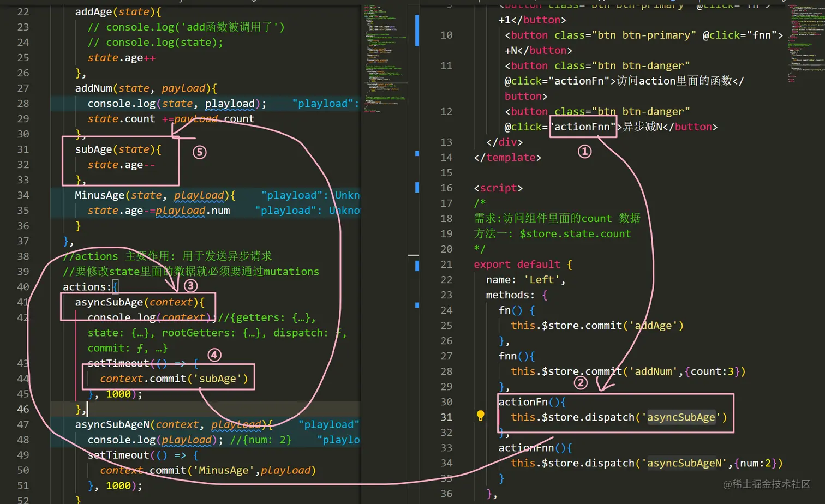
Task: Click 'console.log(playload); //{num: 2}' line
Action: tap(189, 440)
